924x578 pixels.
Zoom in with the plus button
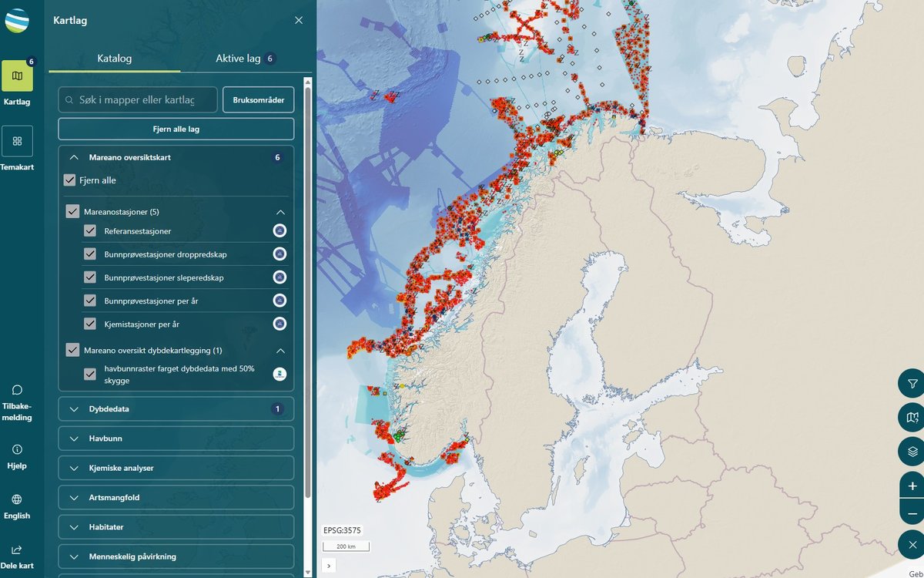pyautogui.click(x=912, y=486)
